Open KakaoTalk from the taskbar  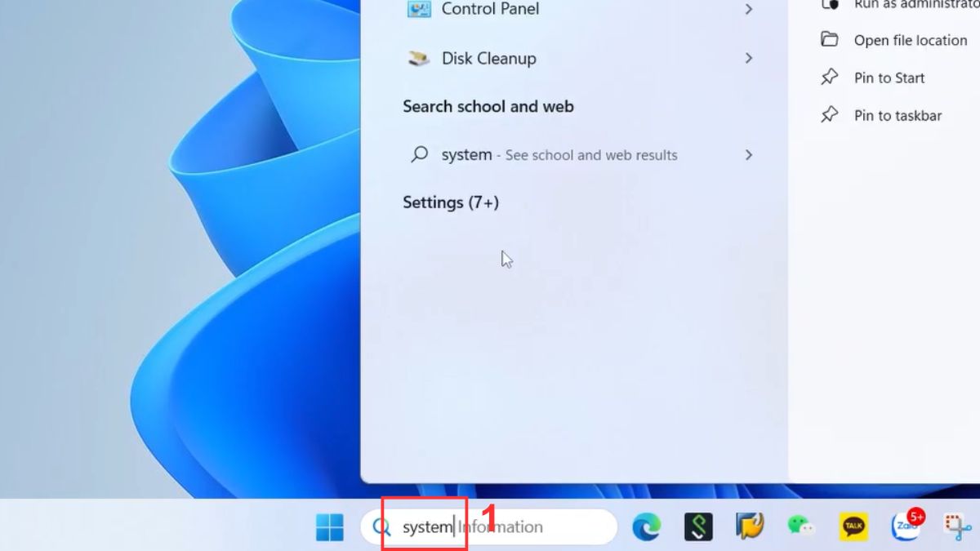tap(853, 527)
